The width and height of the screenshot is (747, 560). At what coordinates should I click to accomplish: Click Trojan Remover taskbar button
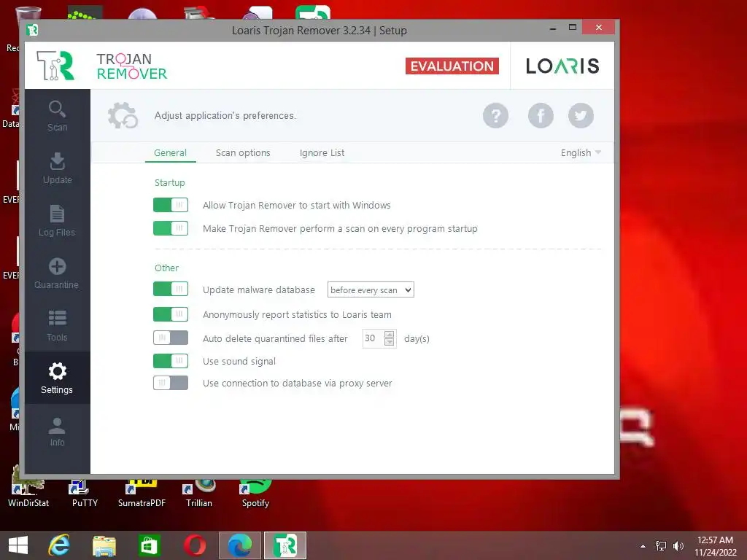coord(285,545)
